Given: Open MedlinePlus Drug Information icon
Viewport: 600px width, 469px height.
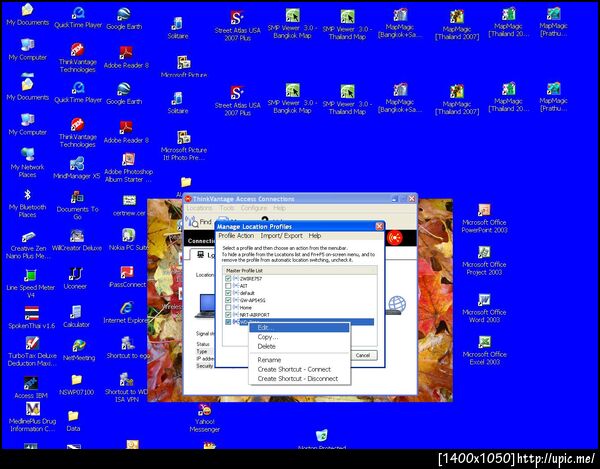Looking at the screenshot, I should [x=33, y=409].
